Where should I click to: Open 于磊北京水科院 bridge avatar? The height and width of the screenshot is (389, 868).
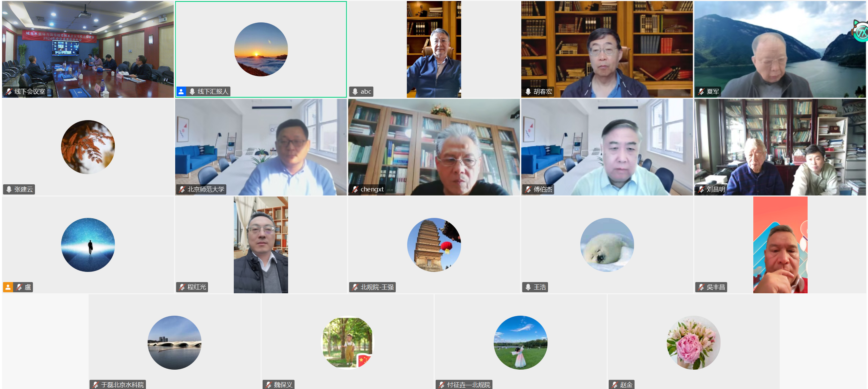[x=174, y=342]
